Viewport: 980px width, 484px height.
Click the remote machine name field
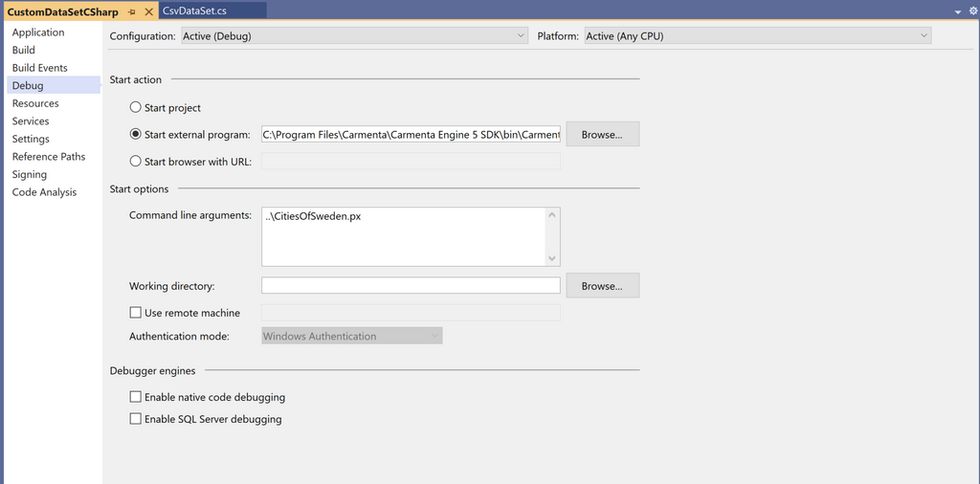pos(411,312)
